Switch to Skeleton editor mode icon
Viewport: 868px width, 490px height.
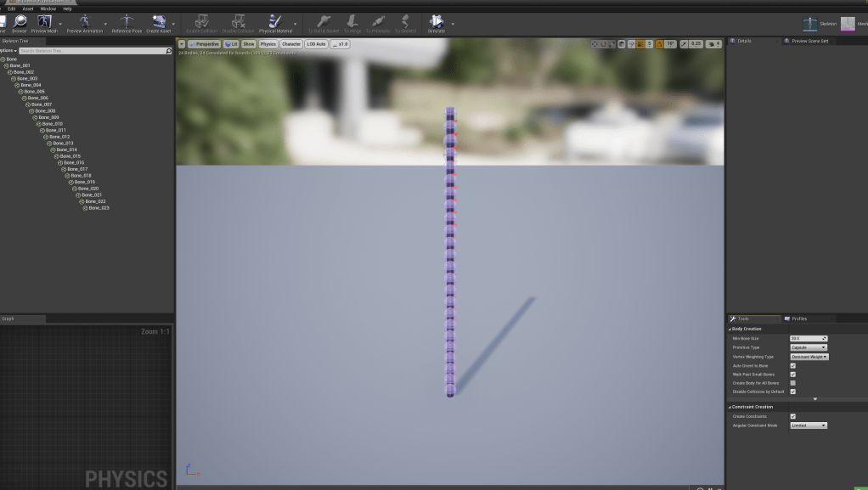tap(812, 23)
